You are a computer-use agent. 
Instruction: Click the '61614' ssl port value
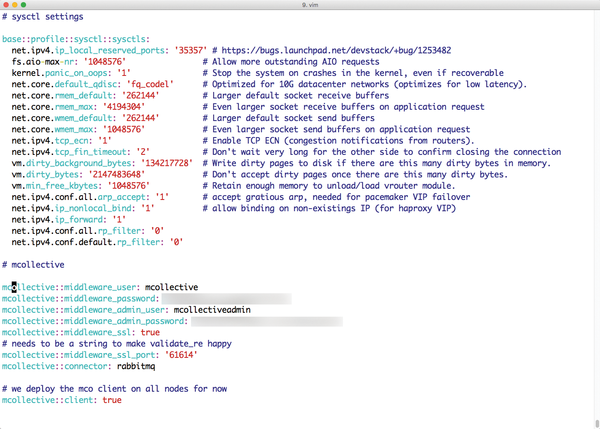[x=181, y=355]
